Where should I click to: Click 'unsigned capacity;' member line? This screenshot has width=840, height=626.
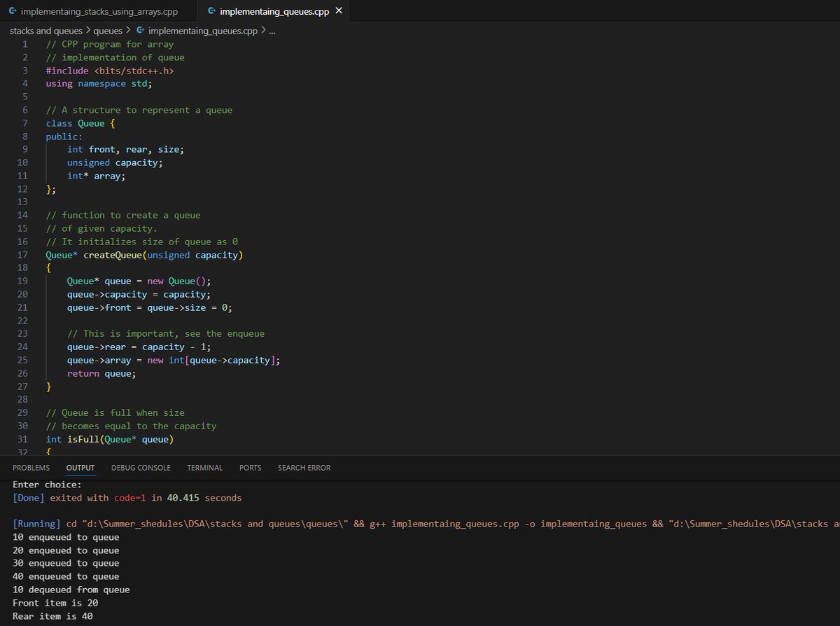click(x=115, y=162)
